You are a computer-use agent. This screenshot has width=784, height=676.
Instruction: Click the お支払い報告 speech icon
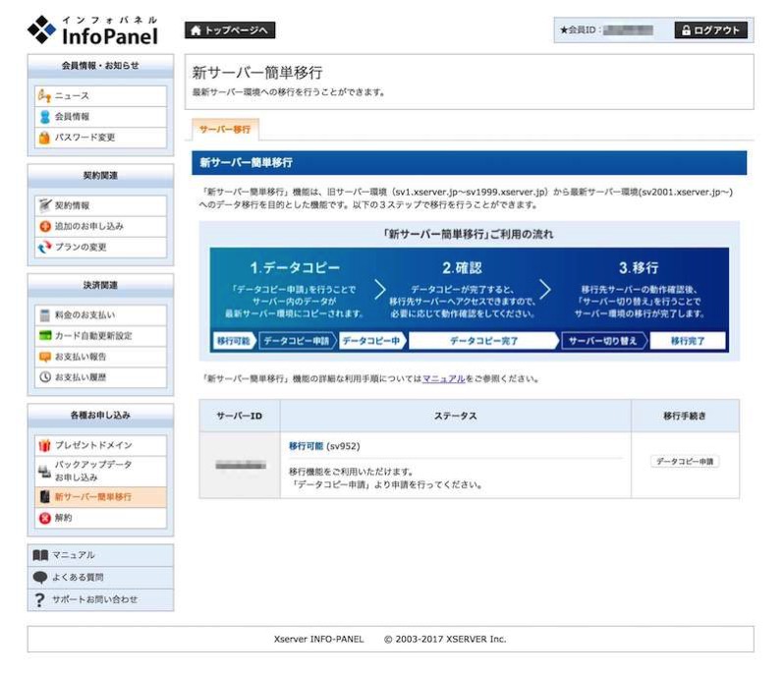[x=45, y=357]
